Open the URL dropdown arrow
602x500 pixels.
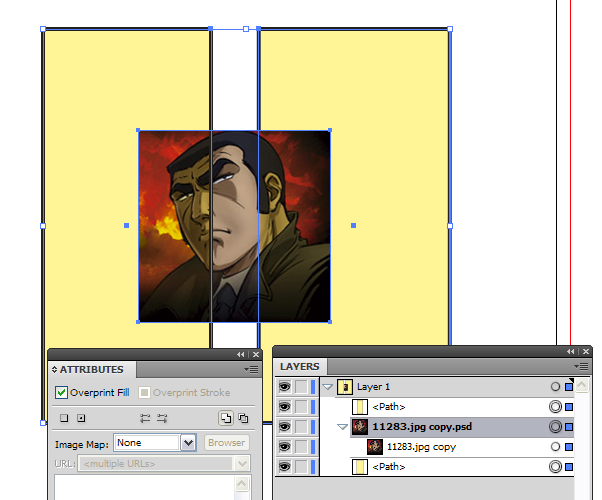pyautogui.click(x=242, y=464)
